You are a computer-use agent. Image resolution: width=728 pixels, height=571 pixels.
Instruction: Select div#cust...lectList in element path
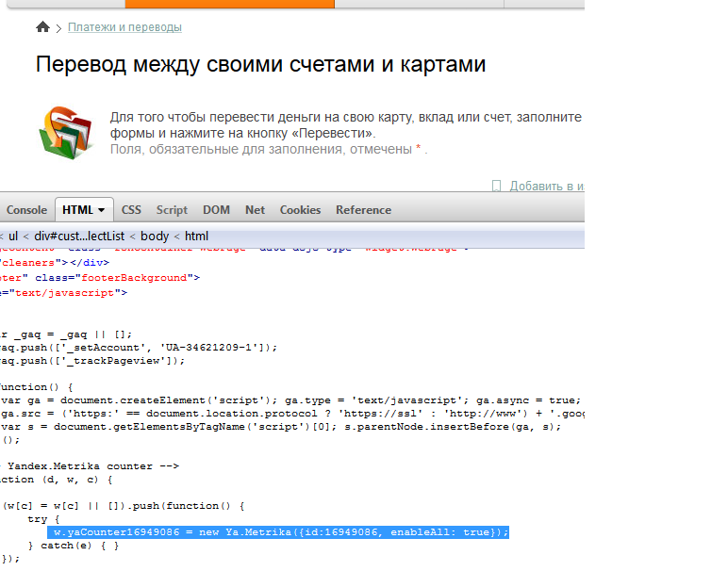(79, 237)
